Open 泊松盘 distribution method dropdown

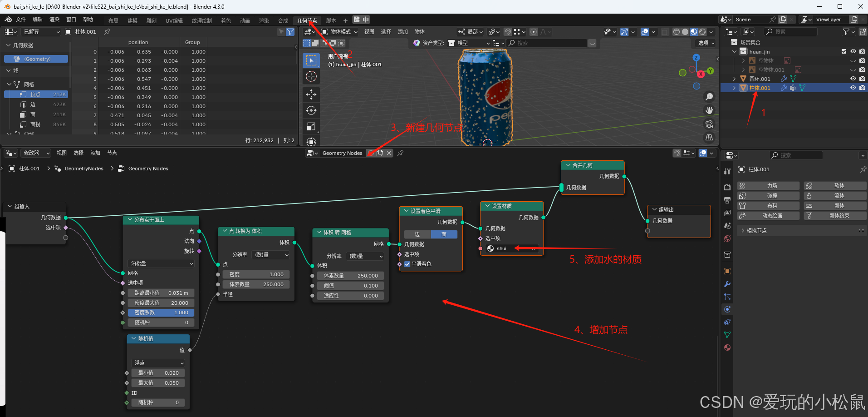[x=161, y=263]
